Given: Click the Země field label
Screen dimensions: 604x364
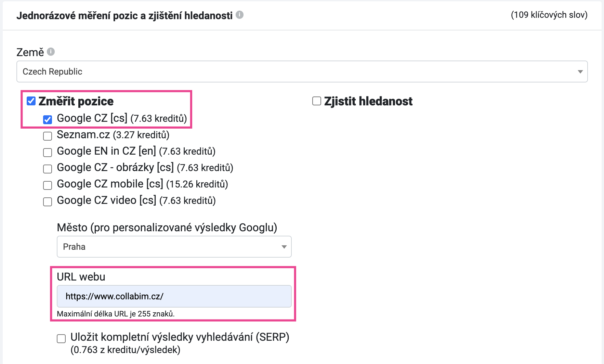Looking at the screenshot, I should [30, 52].
